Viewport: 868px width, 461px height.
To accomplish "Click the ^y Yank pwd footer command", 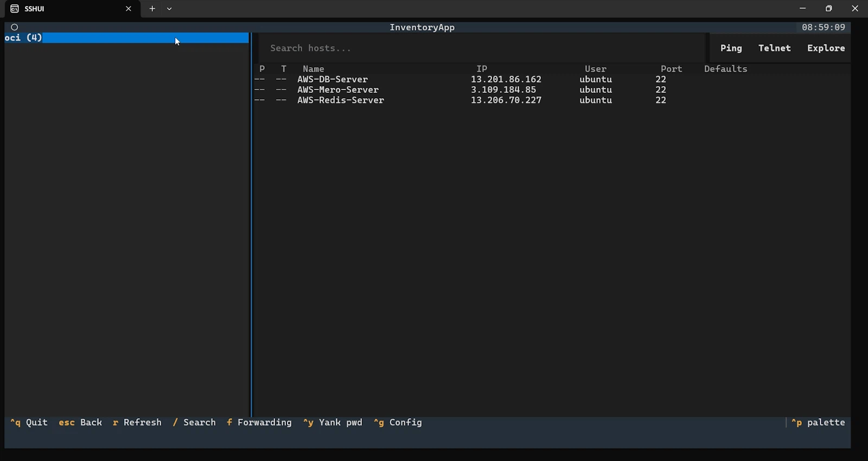I will pyautogui.click(x=333, y=422).
